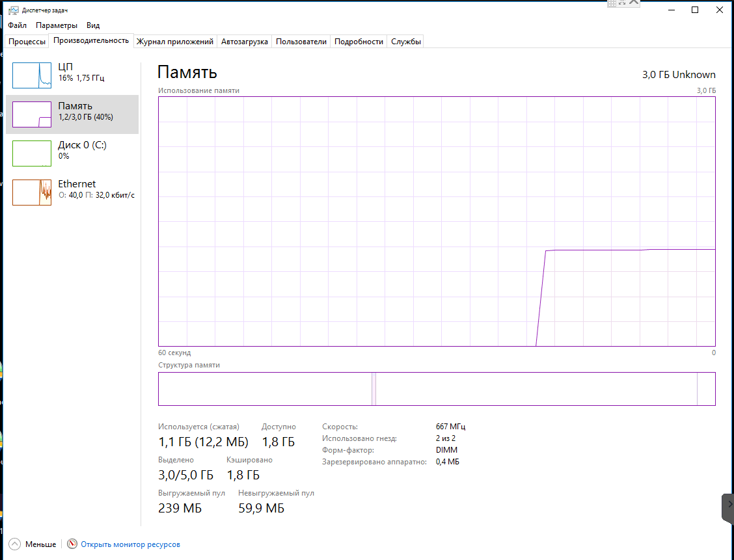The width and height of the screenshot is (734, 560).
Task: Switch to the Подробности tab
Action: pyautogui.click(x=359, y=42)
